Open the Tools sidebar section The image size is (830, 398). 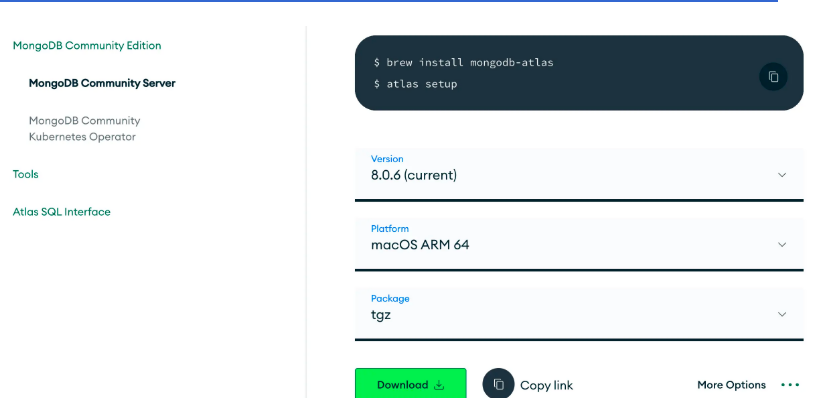pos(25,174)
